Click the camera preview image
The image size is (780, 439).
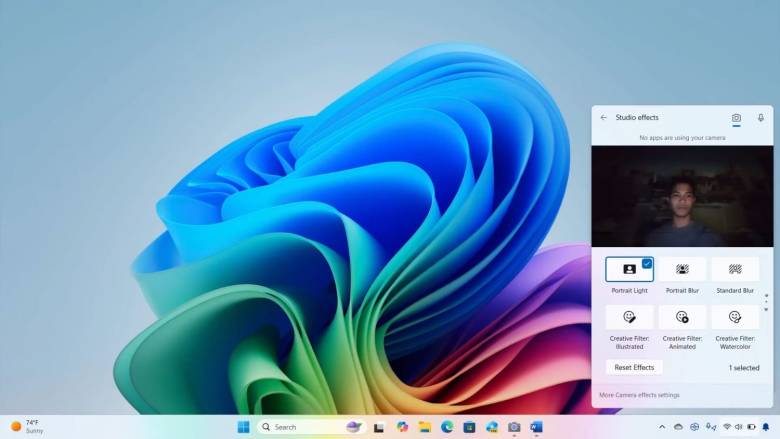point(682,196)
